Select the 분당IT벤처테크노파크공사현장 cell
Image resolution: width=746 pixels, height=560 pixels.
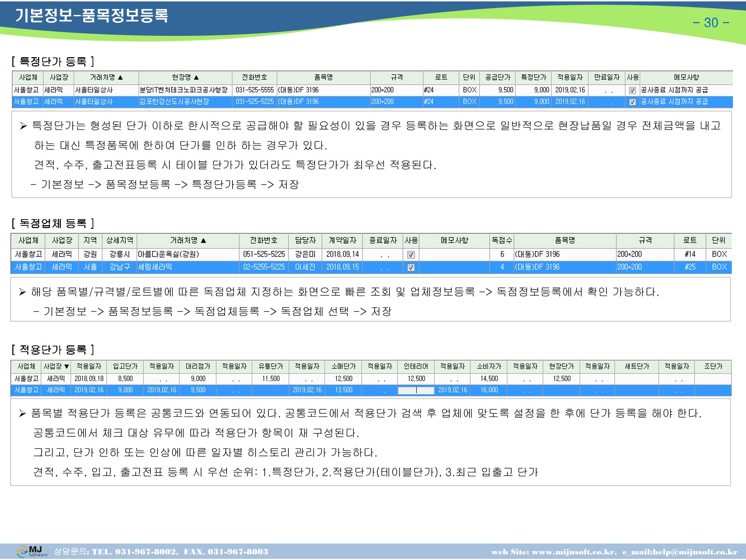185,90
